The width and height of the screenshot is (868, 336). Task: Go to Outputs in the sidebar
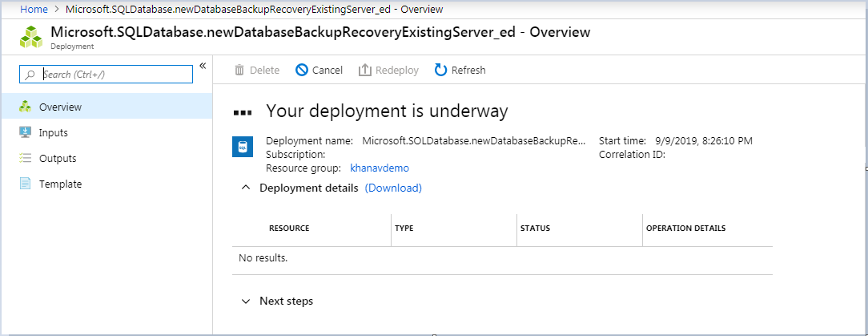click(x=58, y=158)
